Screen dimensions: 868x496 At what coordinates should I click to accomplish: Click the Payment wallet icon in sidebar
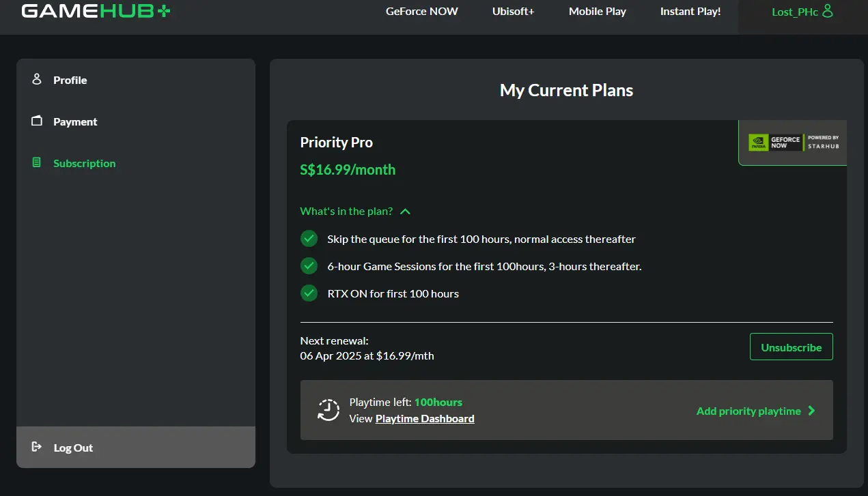coord(37,121)
